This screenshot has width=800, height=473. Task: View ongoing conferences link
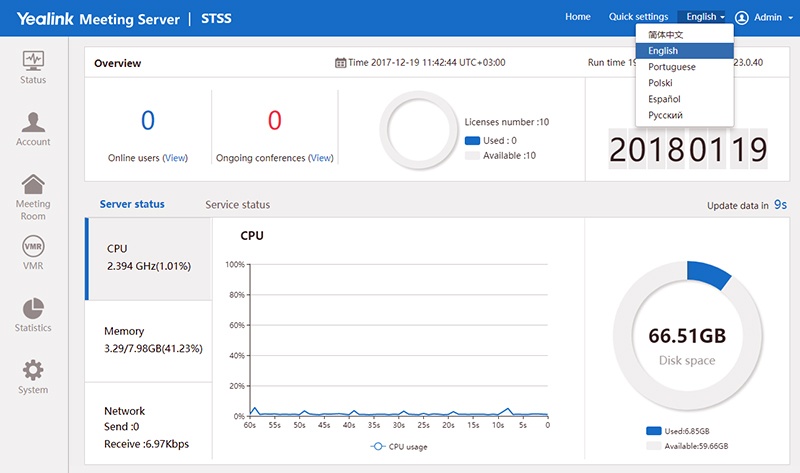[321, 158]
